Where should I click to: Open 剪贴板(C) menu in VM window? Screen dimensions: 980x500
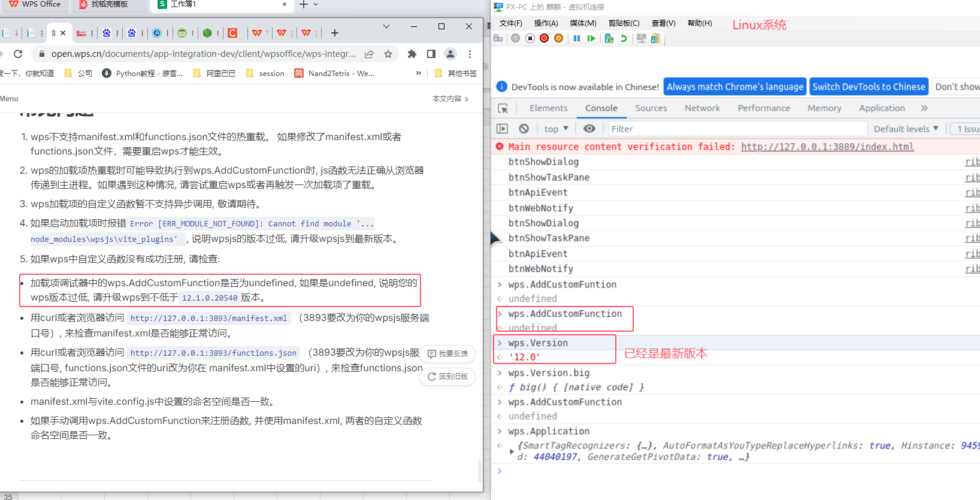[x=624, y=23]
